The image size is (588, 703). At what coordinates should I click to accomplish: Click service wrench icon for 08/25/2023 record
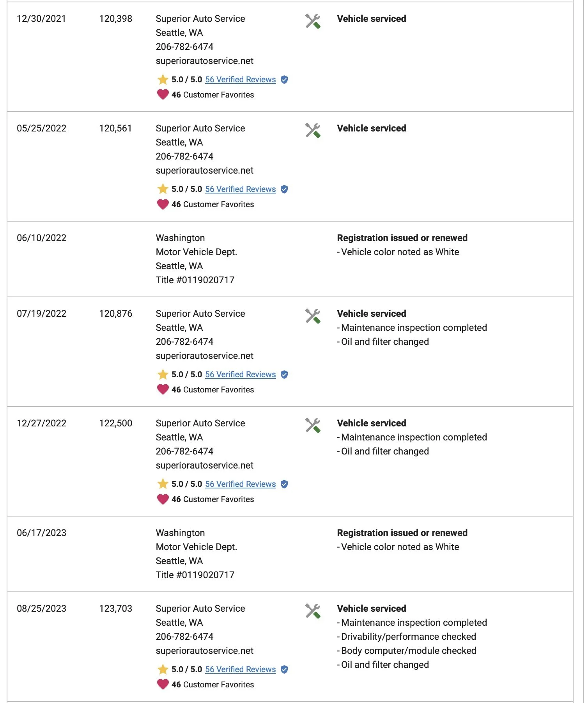tap(312, 611)
